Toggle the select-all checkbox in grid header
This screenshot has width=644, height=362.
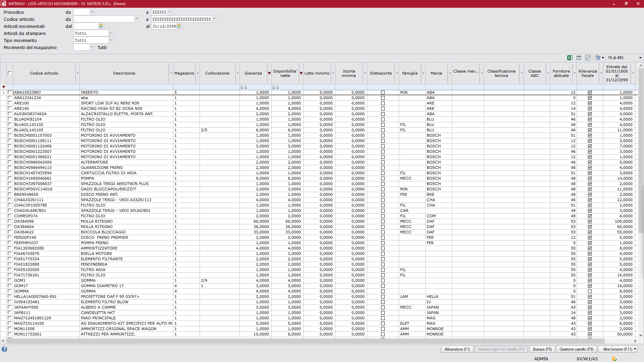click(x=9, y=73)
